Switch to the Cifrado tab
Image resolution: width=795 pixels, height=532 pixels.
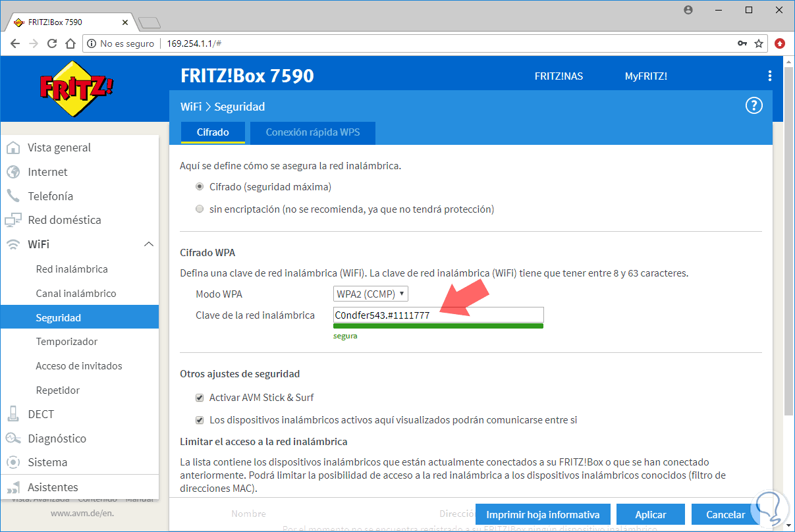tap(213, 132)
